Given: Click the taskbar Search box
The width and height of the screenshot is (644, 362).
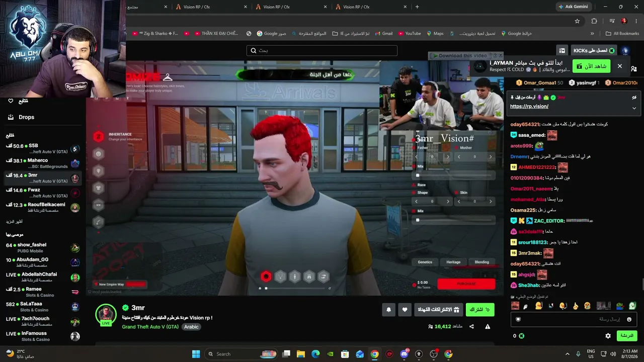Looking at the screenshot, I should tap(242, 354).
